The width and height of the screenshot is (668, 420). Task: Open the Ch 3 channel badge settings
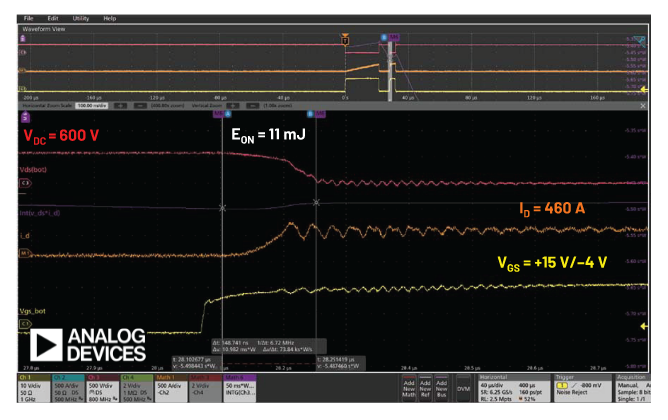point(105,385)
